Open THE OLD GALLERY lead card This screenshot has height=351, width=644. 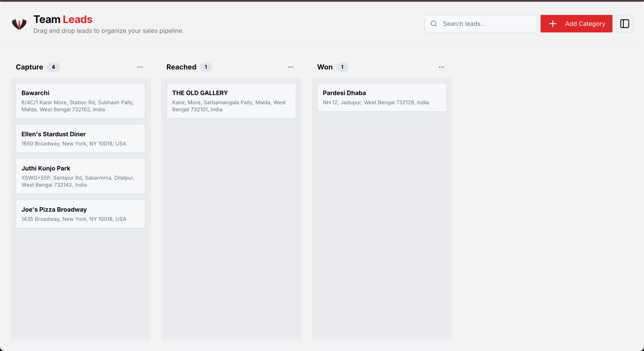(x=231, y=101)
